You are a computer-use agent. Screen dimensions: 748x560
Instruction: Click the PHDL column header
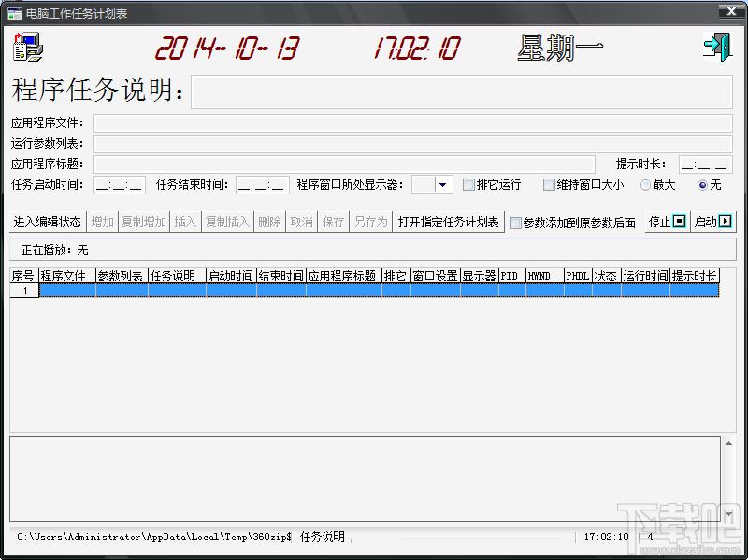(578, 276)
